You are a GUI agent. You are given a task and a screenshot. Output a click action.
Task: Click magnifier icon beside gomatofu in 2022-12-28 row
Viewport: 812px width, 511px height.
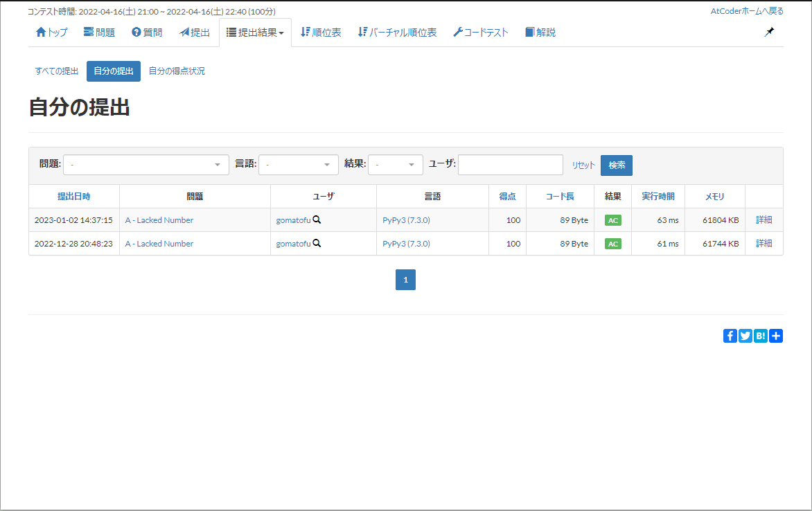point(317,243)
